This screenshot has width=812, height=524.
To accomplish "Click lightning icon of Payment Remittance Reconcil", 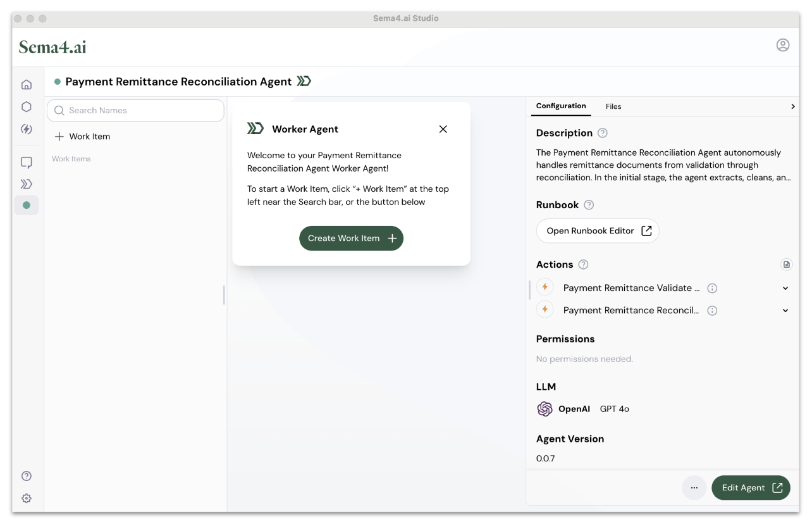I will pos(544,310).
